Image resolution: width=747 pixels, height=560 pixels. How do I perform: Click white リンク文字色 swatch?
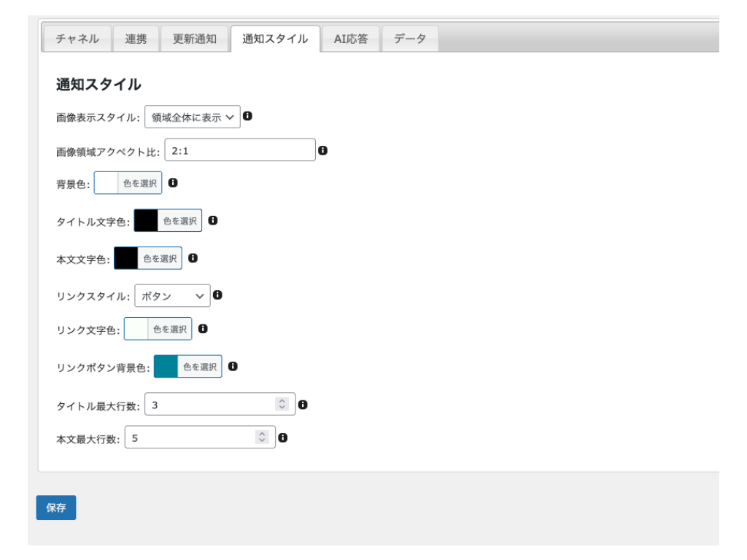(136, 329)
